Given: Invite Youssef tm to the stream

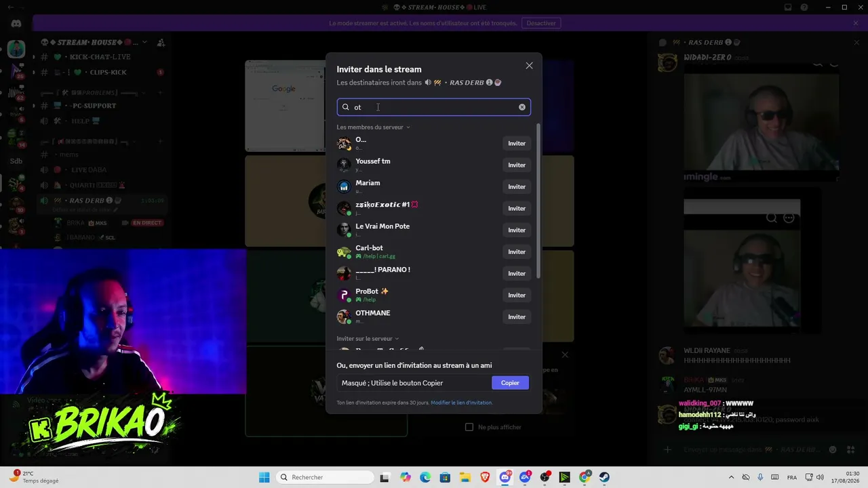Looking at the screenshot, I should coord(517,165).
